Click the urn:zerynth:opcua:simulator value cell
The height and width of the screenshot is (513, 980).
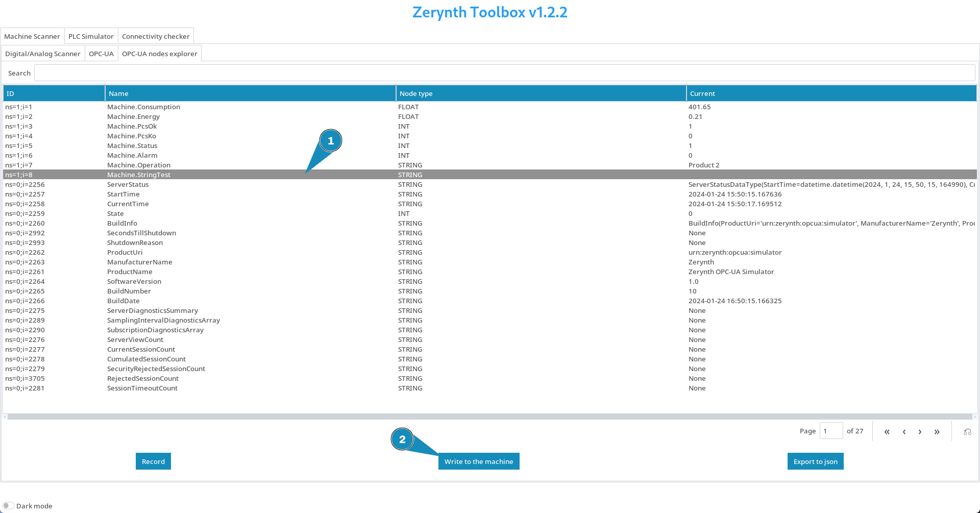coord(735,252)
